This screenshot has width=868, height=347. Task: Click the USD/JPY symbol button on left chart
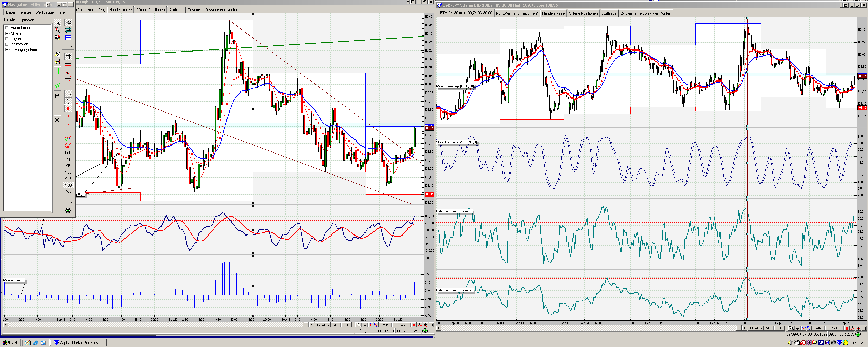[322, 325]
